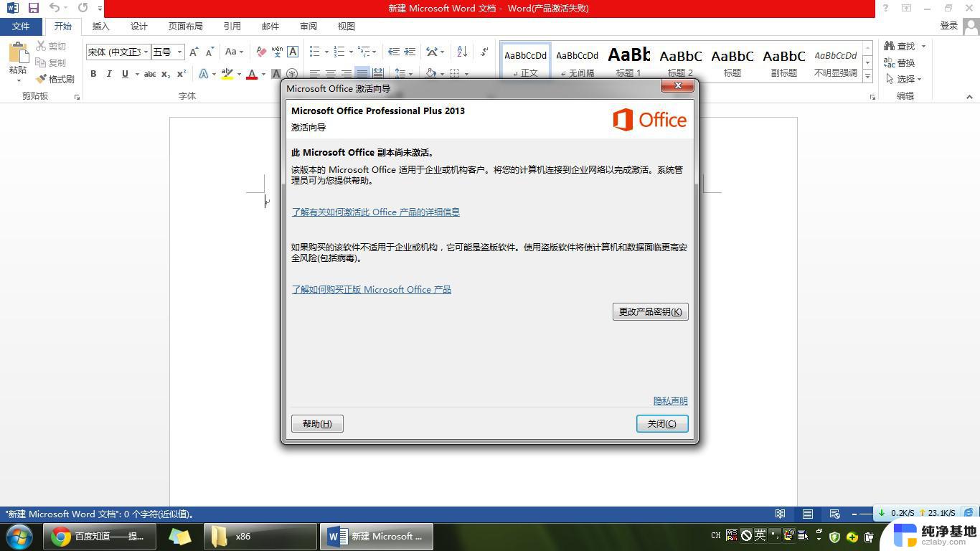
Task: Click the Undo arrow icon
Action: (55, 8)
